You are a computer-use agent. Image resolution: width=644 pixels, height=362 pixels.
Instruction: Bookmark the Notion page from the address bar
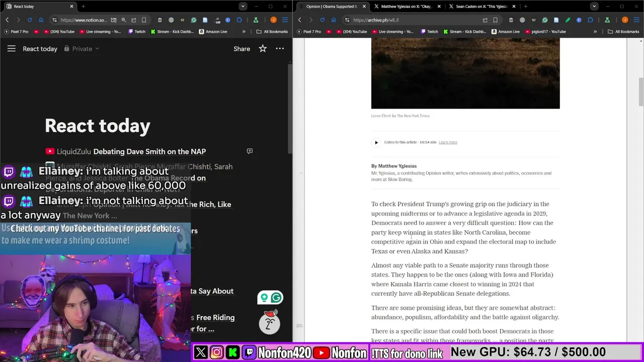click(x=144, y=20)
